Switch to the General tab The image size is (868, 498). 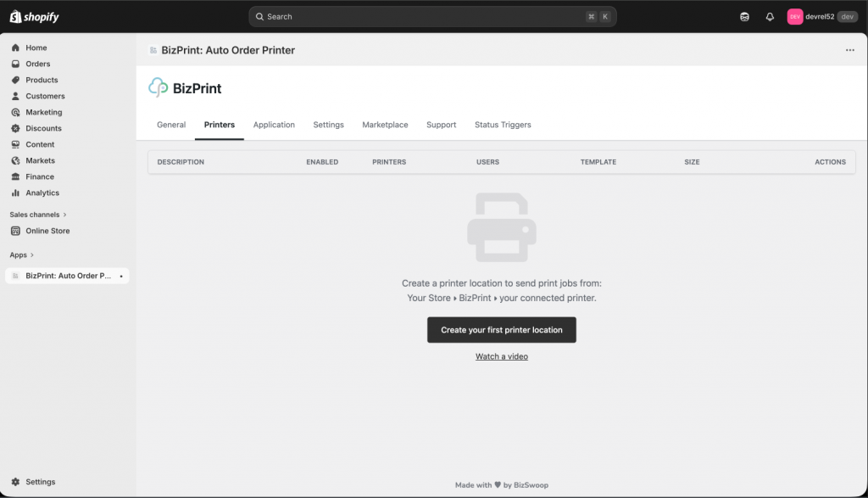pyautogui.click(x=171, y=125)
